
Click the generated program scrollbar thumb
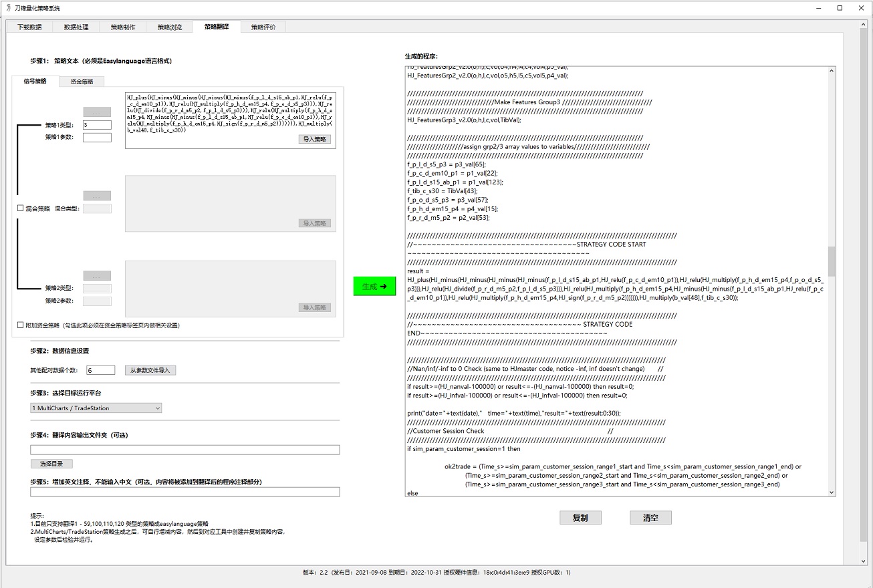click(x=832, y=261)
